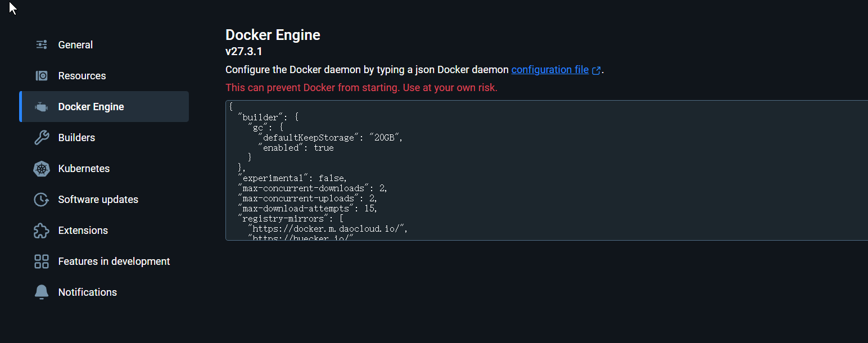Click the "enabled": true line
The height and width of the screenshot is (343, 868).
(296, 148)
